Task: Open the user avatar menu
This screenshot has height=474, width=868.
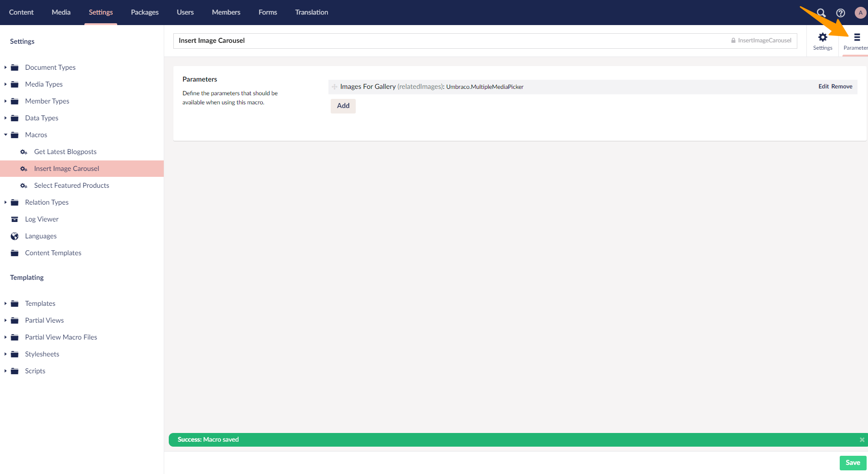Action: click(x=860, y=13)
